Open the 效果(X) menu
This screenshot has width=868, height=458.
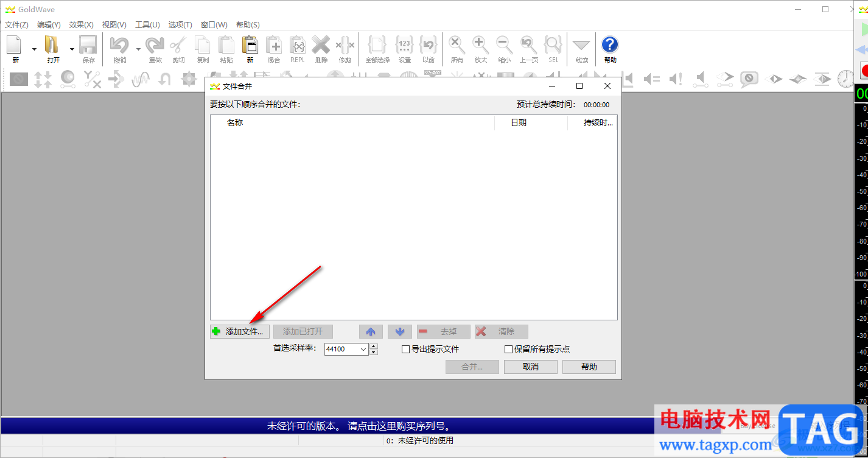coord(82,25)
